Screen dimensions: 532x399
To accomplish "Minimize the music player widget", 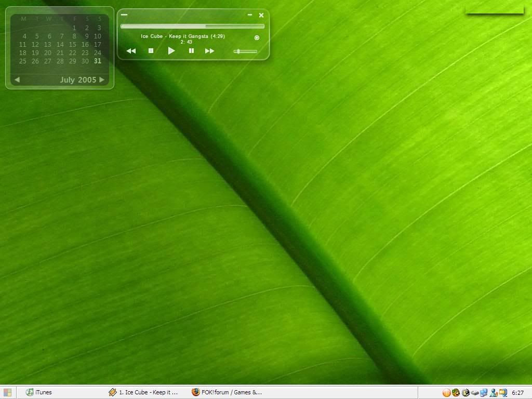I will click(x=250, y=15).
